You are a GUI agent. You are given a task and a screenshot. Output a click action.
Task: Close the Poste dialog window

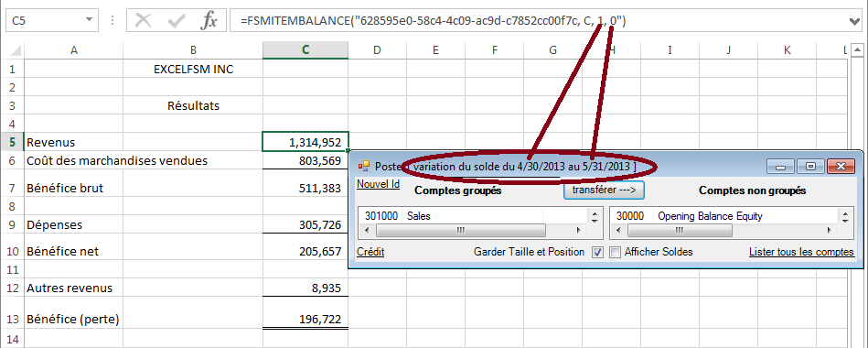(841, 167)
